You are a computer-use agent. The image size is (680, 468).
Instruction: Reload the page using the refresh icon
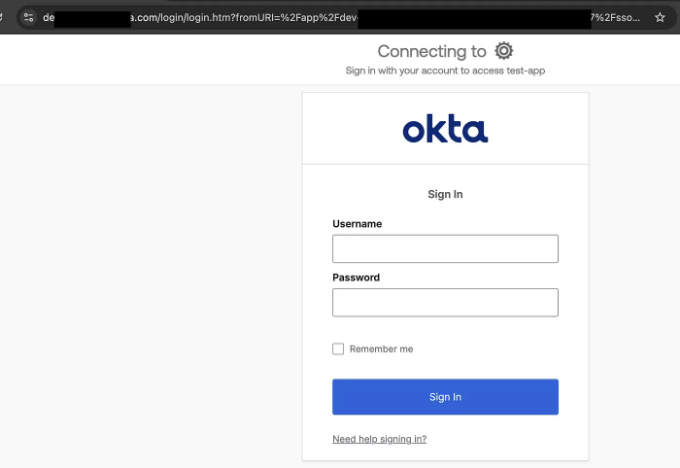(1, 17)
